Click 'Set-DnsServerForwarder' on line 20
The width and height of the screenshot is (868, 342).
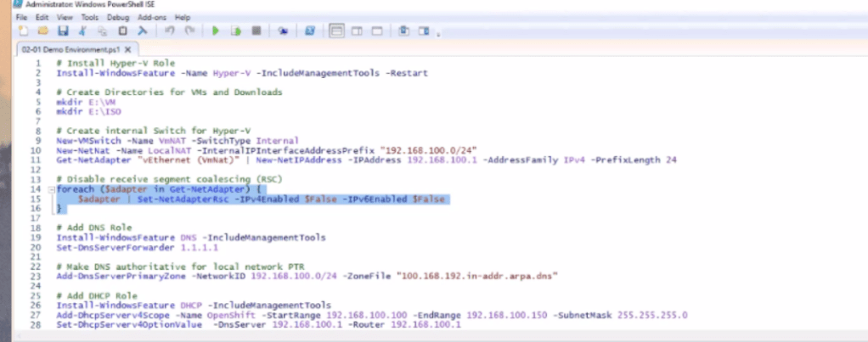click(116, 247)
